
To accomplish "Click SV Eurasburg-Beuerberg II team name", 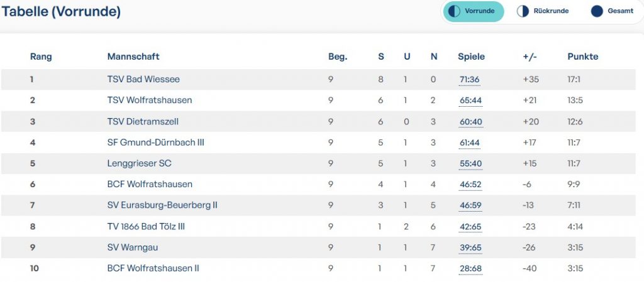I will 162,205.
